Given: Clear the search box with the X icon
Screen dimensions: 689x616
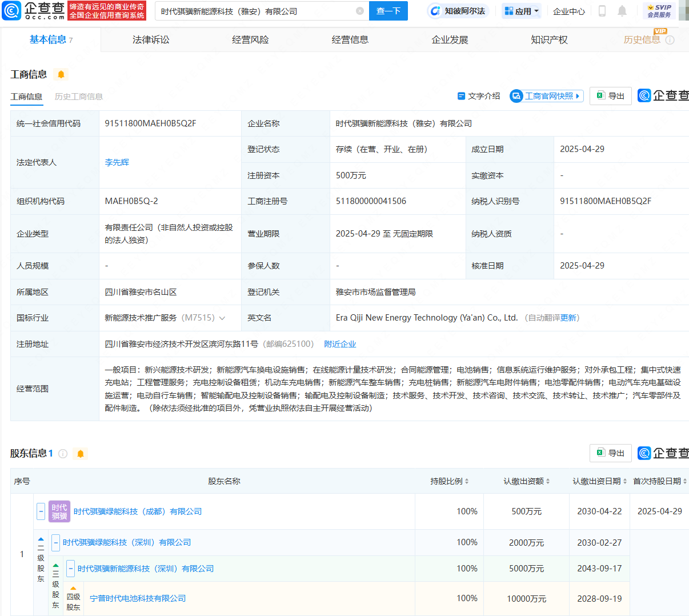Looking at the screenshot, I should 360,11.
